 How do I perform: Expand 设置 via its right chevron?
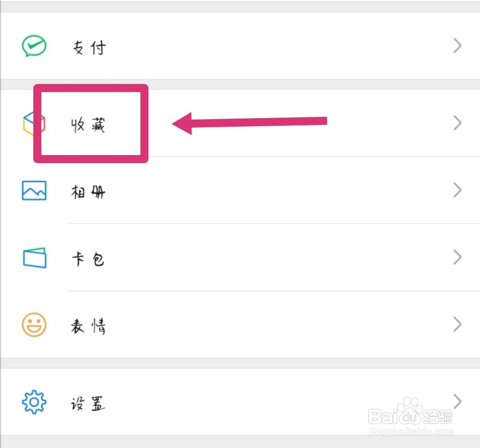(457, 401)
